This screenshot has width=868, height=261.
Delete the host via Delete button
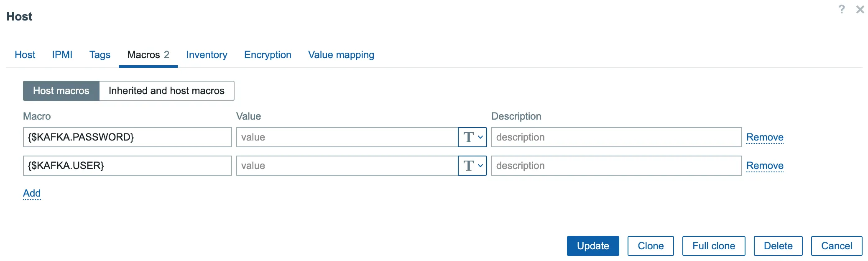click(x=778, y=246)
